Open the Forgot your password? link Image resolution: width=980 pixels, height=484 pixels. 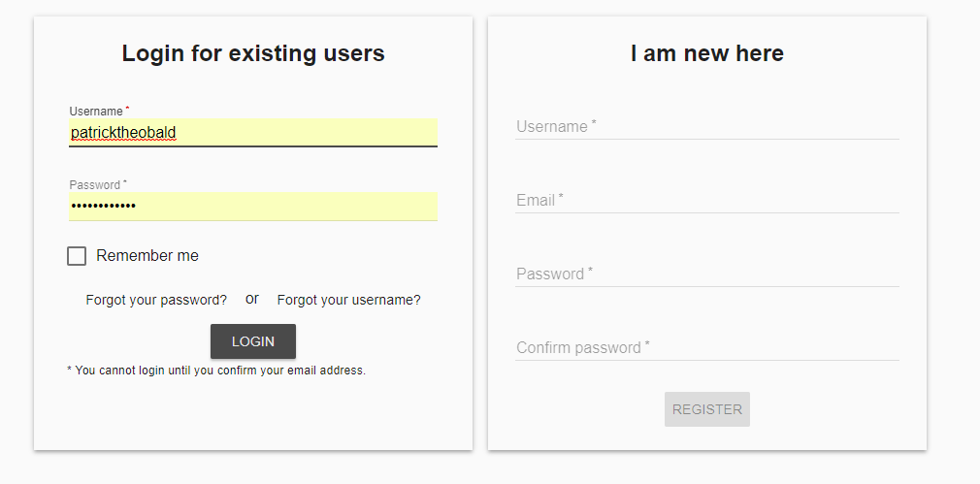click(156, 301)
